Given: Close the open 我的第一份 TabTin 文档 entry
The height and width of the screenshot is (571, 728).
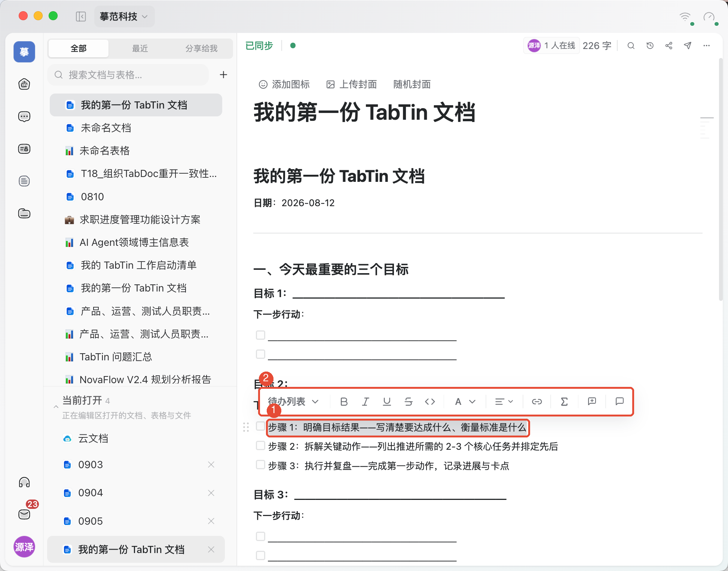Looking at the screenshot, I should point(211,549).
